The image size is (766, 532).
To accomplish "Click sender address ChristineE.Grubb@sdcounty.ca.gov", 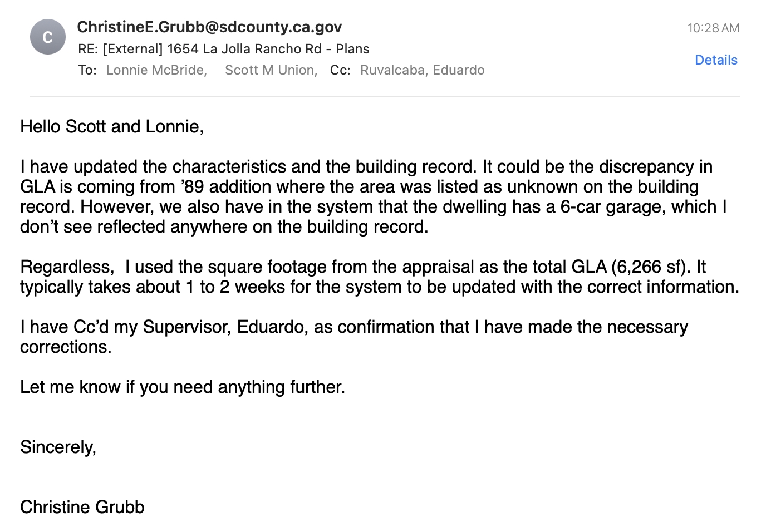I will (x=209, y=27).
